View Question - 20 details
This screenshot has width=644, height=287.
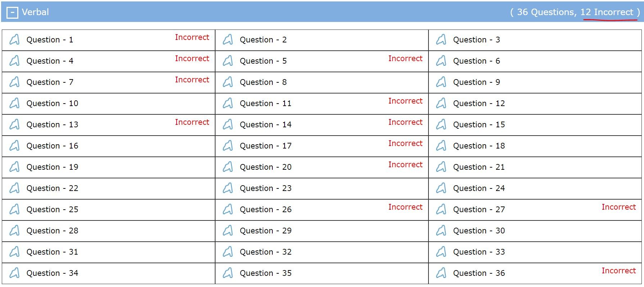(266, 167)
